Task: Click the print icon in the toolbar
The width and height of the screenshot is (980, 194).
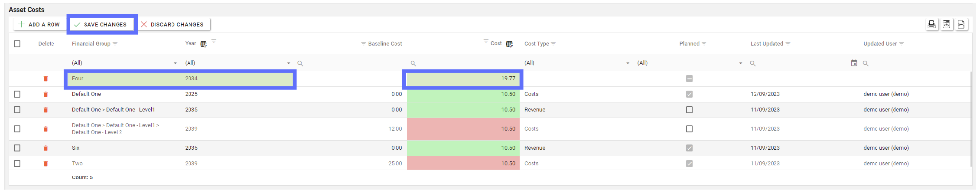Action: tap(931, 24)
